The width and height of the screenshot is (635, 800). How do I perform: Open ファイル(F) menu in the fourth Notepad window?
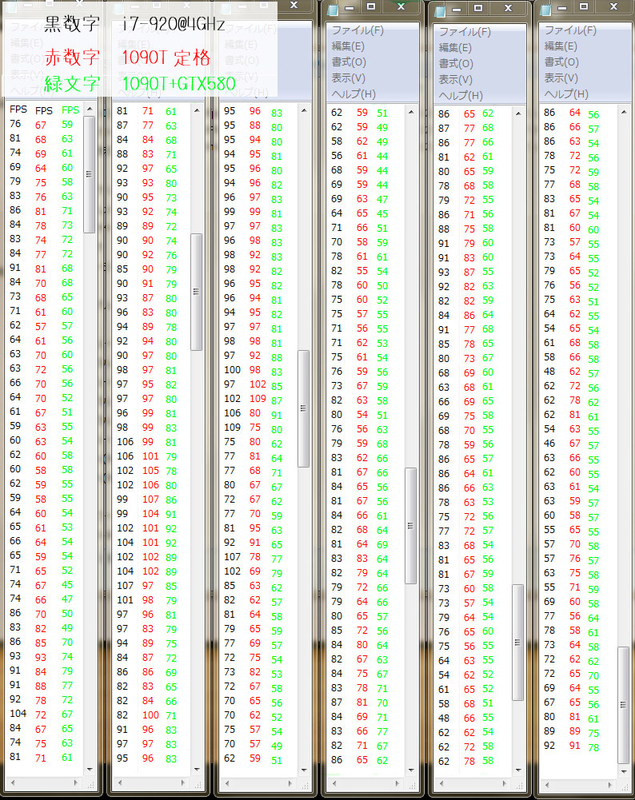(x=358, y=30)
